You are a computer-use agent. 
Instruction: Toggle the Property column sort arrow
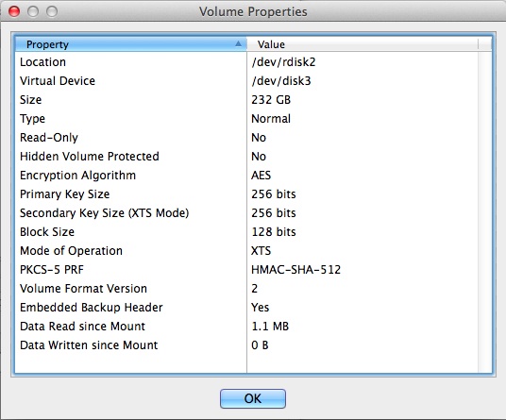[x=238, y=43]
